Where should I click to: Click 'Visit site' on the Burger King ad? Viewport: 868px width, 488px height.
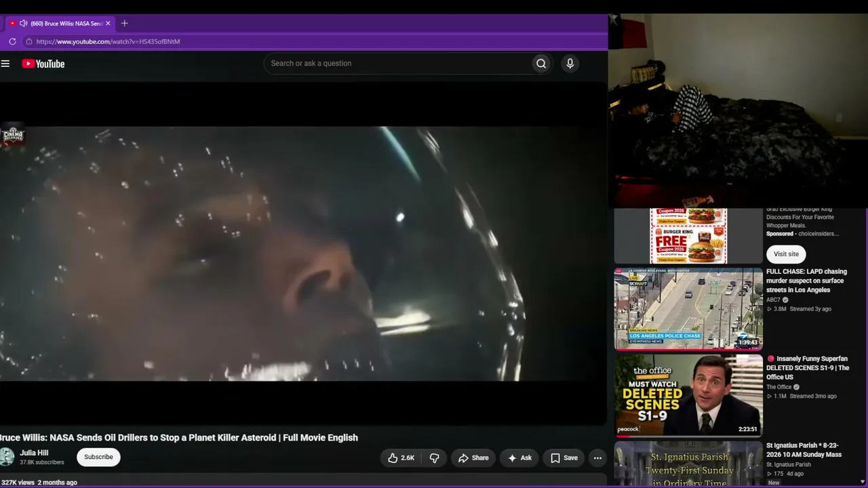pos(786,254)
